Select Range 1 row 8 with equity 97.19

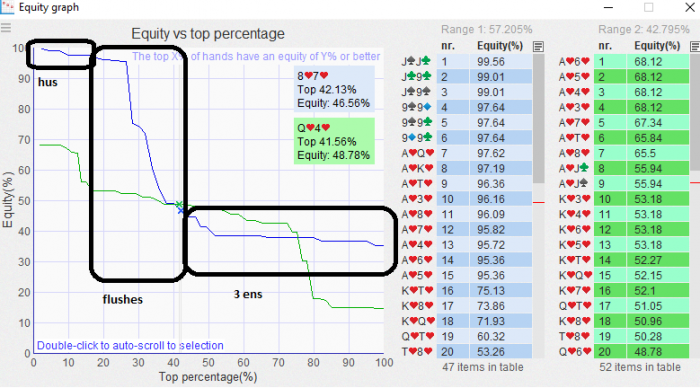pyautogui.click(x=466, y=168)
